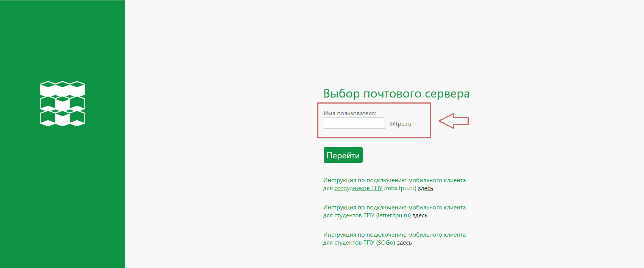The height and width of the screenshot is (268, 644).
Task: Open студентов ТПУ link for SOGo
Action: click(354, 243)
